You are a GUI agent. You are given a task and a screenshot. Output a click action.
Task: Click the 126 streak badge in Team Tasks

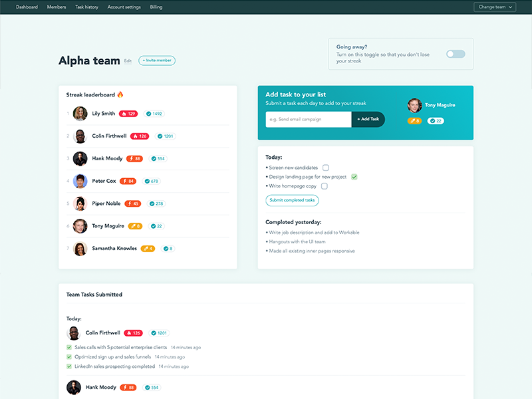[x=134, y=333]
